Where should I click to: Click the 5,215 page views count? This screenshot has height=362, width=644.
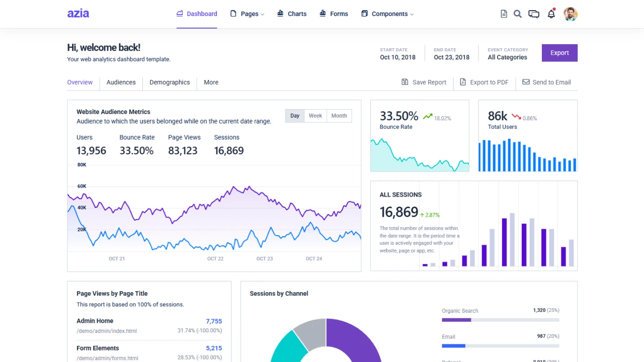point(214,348)
